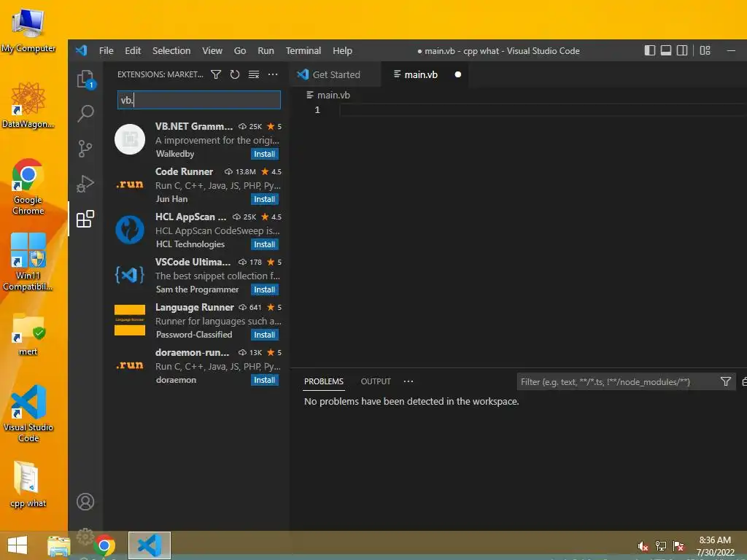Screen dimensions: 747x560
Task: Click the Language Runner extension icon
Action: [130, 320]
